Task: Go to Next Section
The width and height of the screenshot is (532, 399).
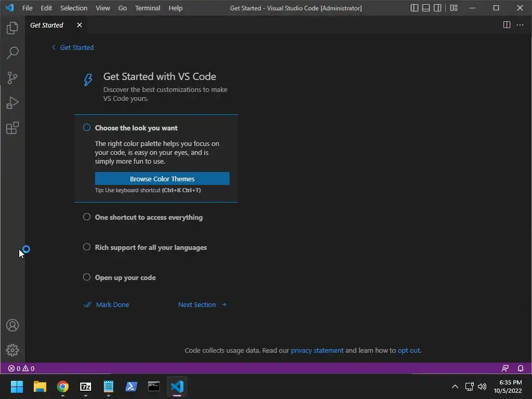Action: tap(203, 304)
